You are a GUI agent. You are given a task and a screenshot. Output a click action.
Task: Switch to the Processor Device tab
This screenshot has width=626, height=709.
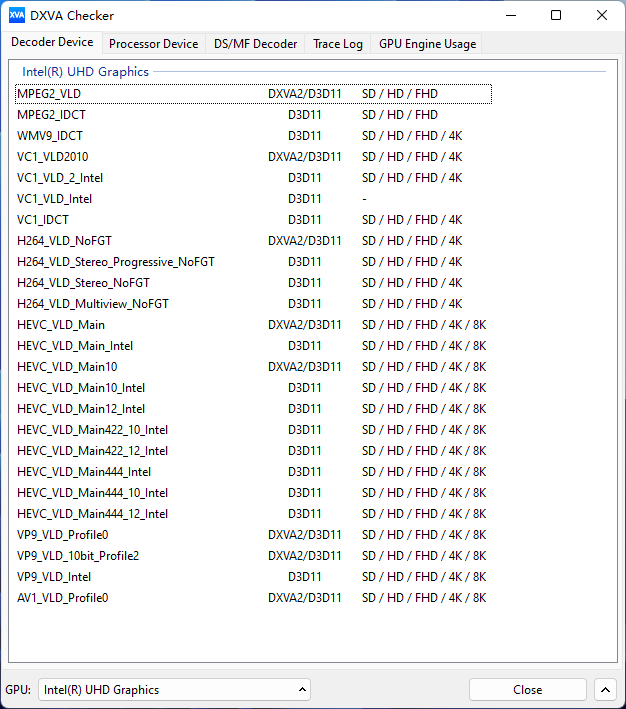[153, 44]
